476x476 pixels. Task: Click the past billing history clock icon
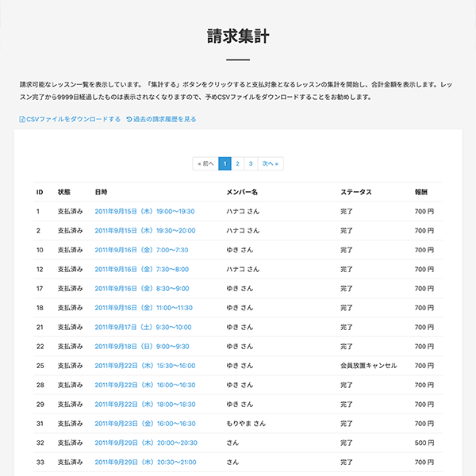click(x=129, y=119)
